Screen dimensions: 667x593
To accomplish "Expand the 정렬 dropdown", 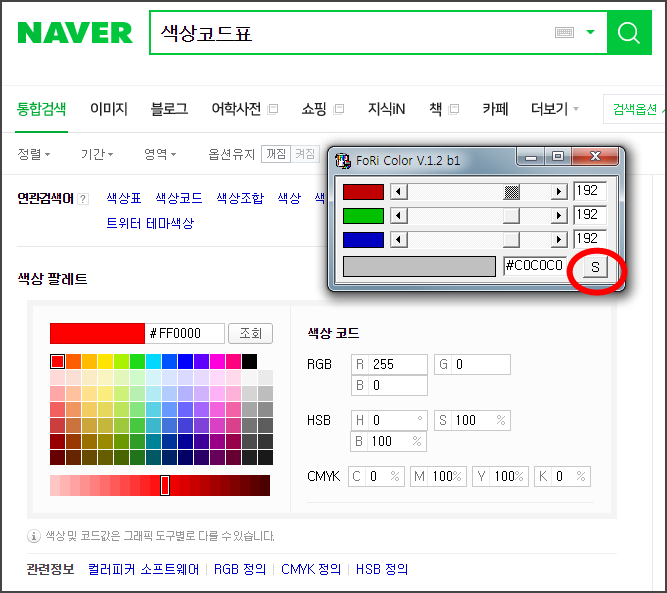I will pos(34,154).
